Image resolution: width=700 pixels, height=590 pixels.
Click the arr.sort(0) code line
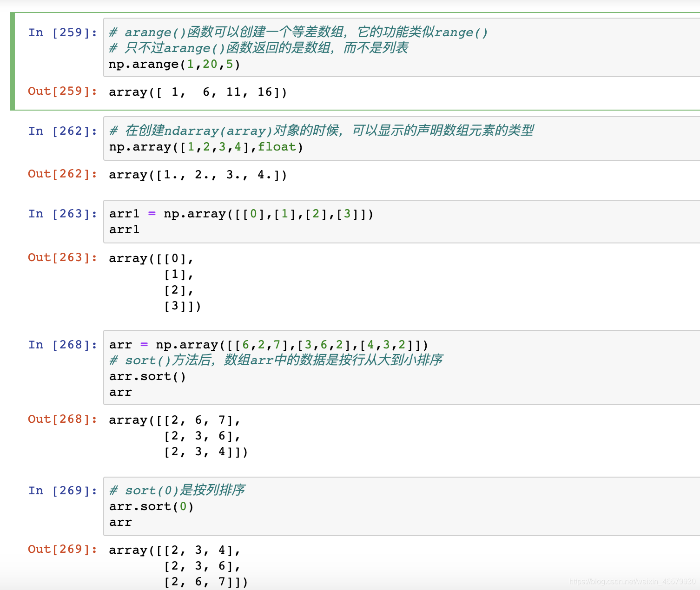click(x=151, y=506)
